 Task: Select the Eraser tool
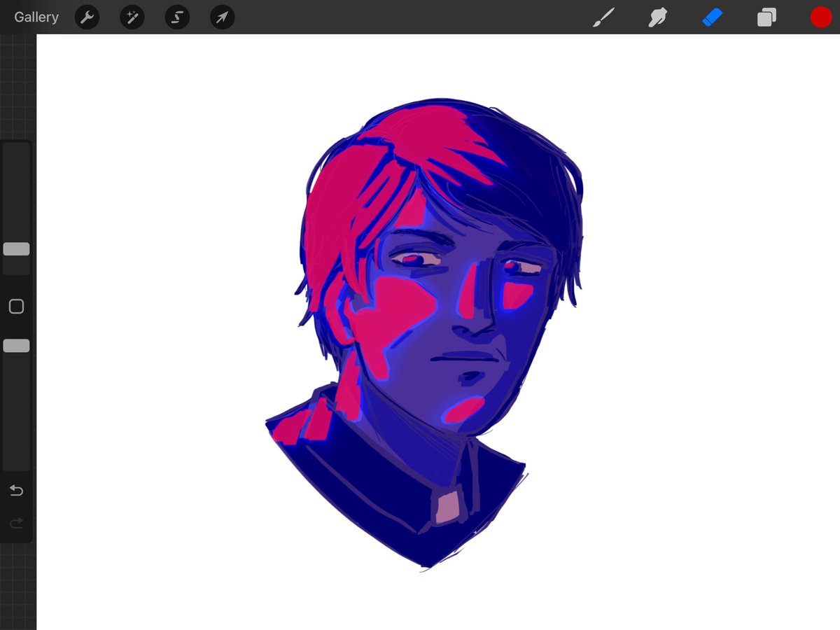click(x=712, y=17)
